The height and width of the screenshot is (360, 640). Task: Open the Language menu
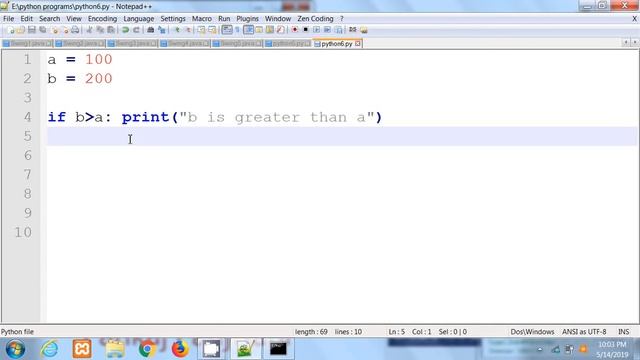pyautogui.click(x=139, y=19)
